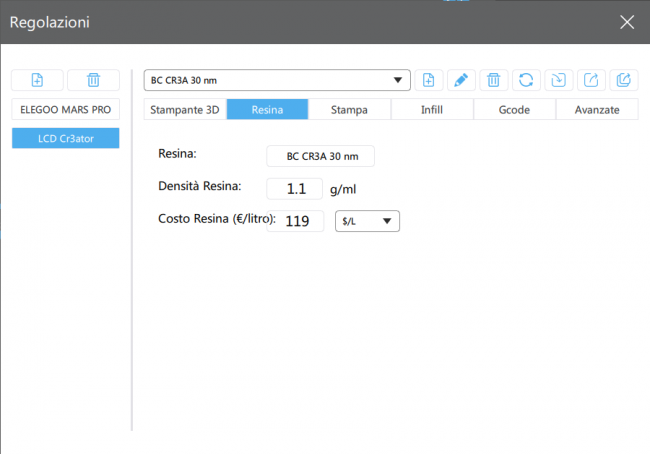This screenshot has height=454, width=650.
Task: Click the refresh profile icon
Action: (x=525, y=80)
